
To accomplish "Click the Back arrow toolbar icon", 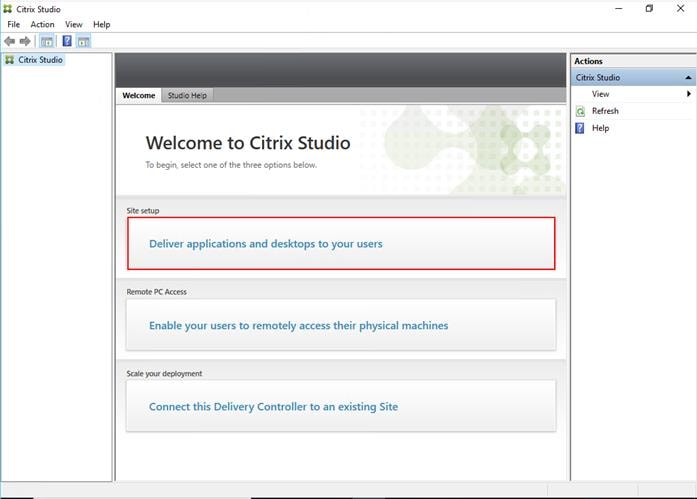I will 9,41.
